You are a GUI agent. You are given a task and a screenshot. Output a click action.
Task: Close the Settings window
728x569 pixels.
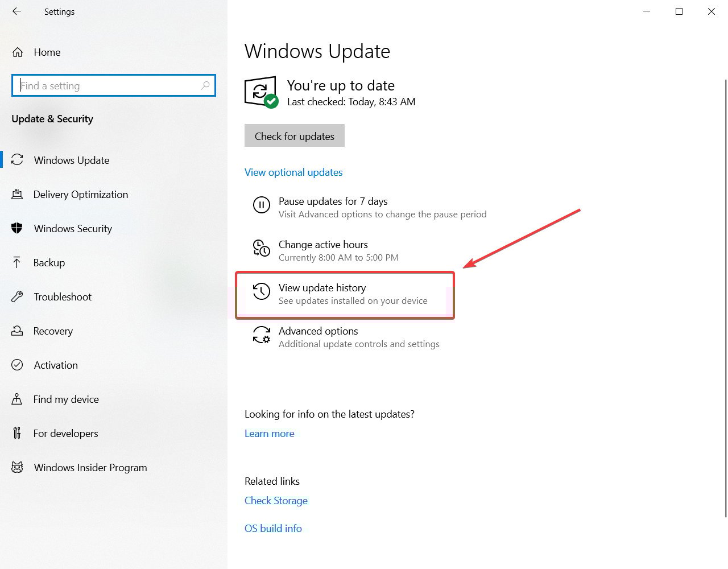[x=712, y=11]
